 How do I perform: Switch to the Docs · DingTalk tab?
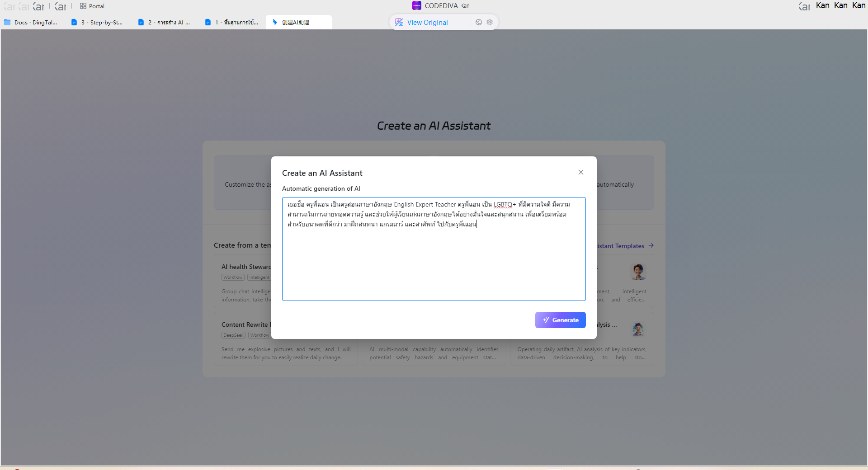tap(31, 22)
